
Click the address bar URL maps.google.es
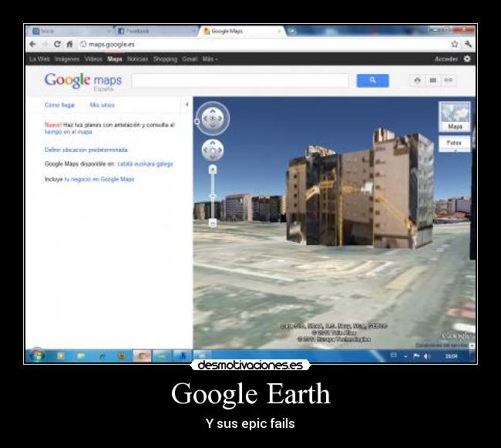pos(111,45)
